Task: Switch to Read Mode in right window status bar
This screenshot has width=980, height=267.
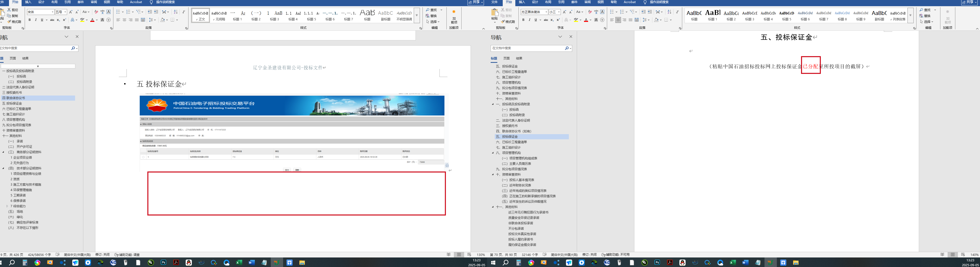Action: click(942, 254)
